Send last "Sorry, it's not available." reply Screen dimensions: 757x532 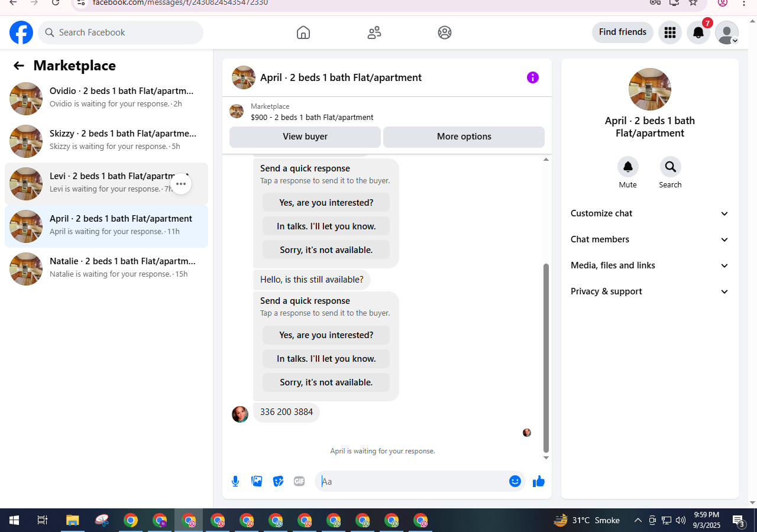(x=326, y=382)
